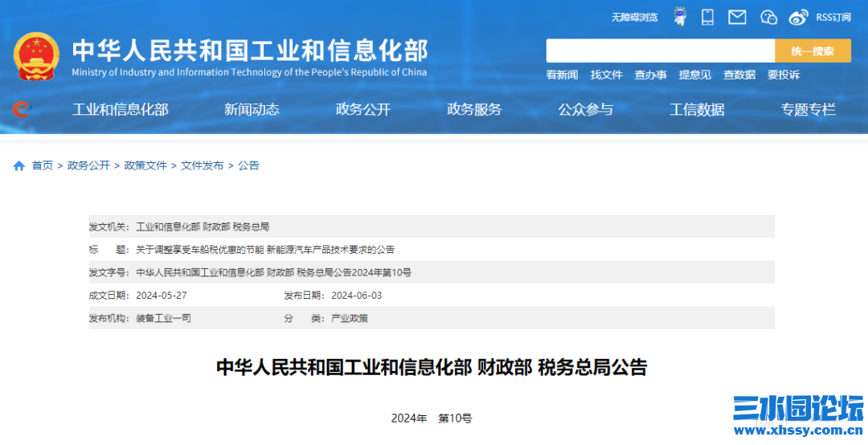Click document number ending 公告2024年第10号
The height and width of the screenshot is (445, 868).
[273, 272]
